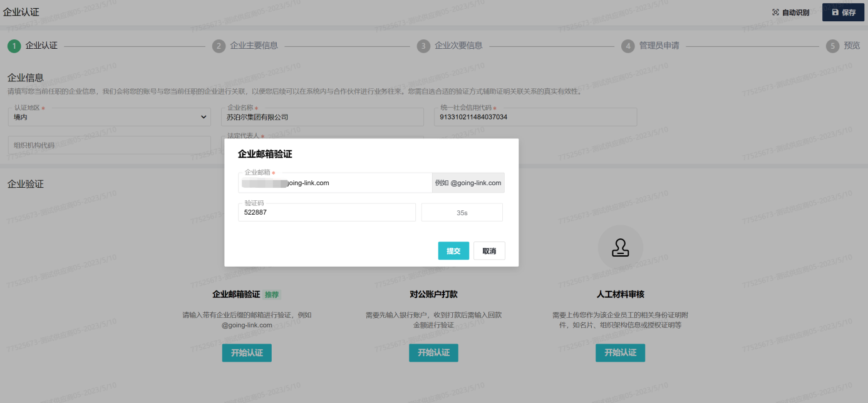Click the 例如 @going-link.com suffix hint
This screenshot has width=868, height=403.
[x=468, y=183]
